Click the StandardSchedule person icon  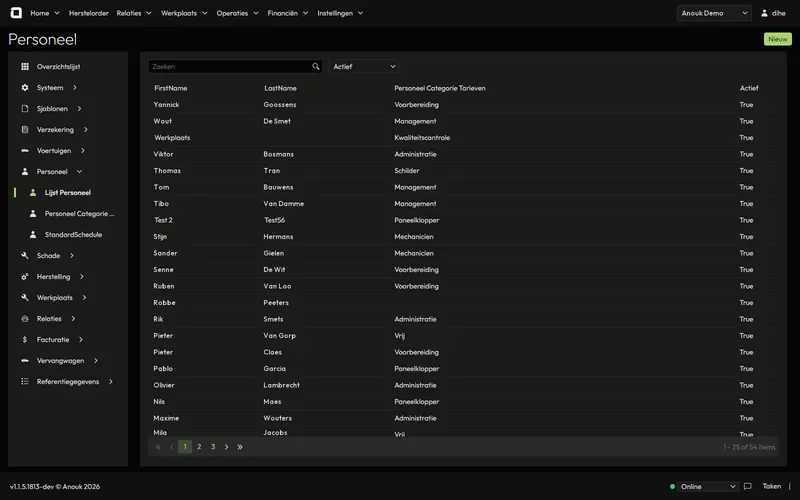click(x=33, y=234)
